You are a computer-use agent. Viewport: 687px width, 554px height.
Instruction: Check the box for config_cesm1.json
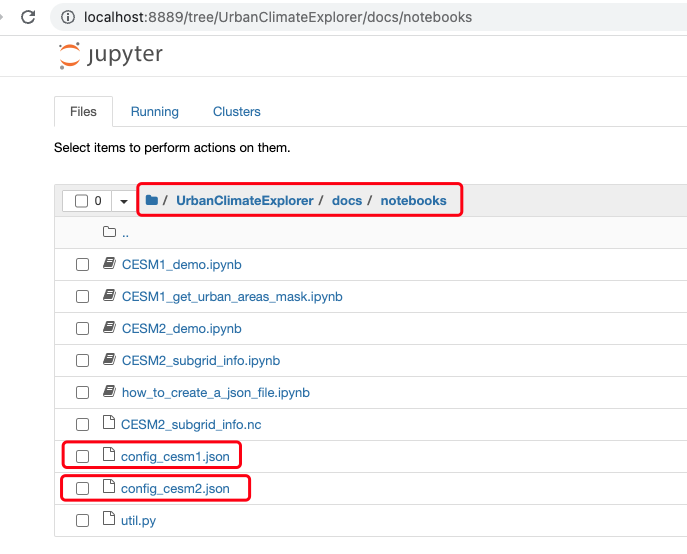click(82, 457)
